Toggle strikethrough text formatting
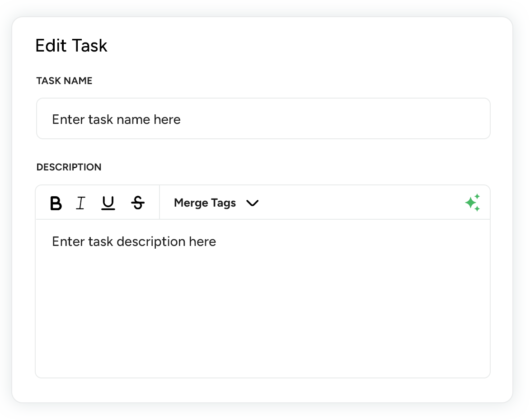Screen dimensions: 530x420 pos(137,203)
